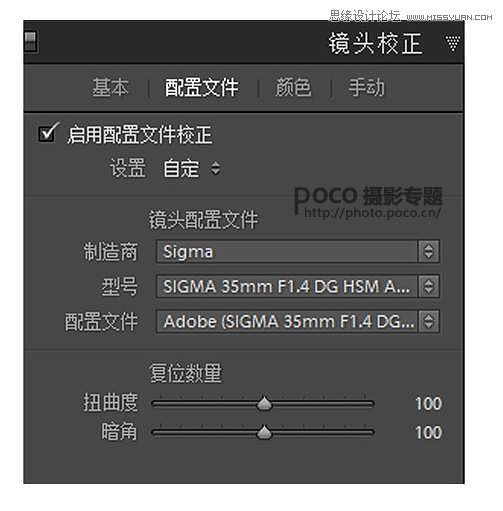Screen dimensions: 503x511
Task: Click the arrows icon beside model field
Action: (x=429, y=286)
